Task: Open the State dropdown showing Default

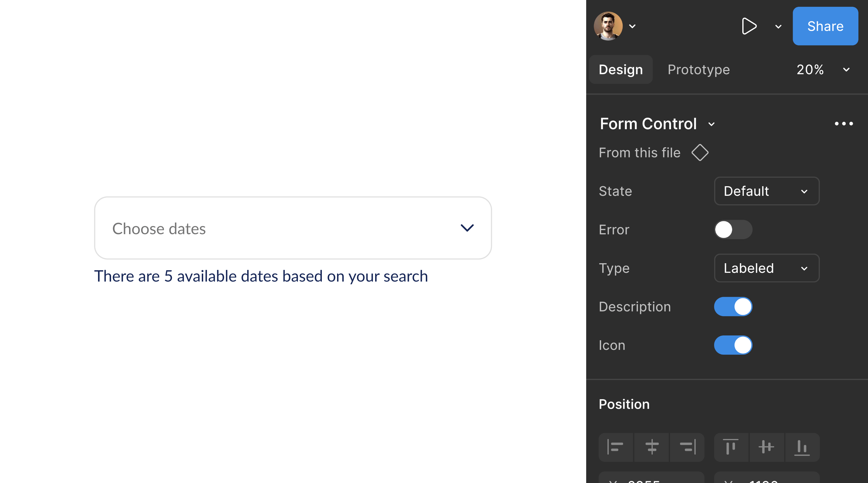Action: point(766,191)
